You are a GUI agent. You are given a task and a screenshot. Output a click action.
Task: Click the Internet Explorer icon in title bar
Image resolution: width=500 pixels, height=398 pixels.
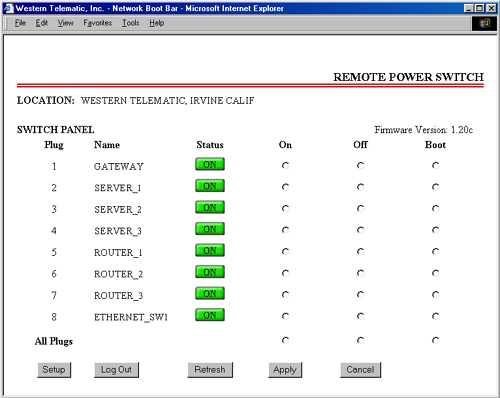click(x=9, y=8)
